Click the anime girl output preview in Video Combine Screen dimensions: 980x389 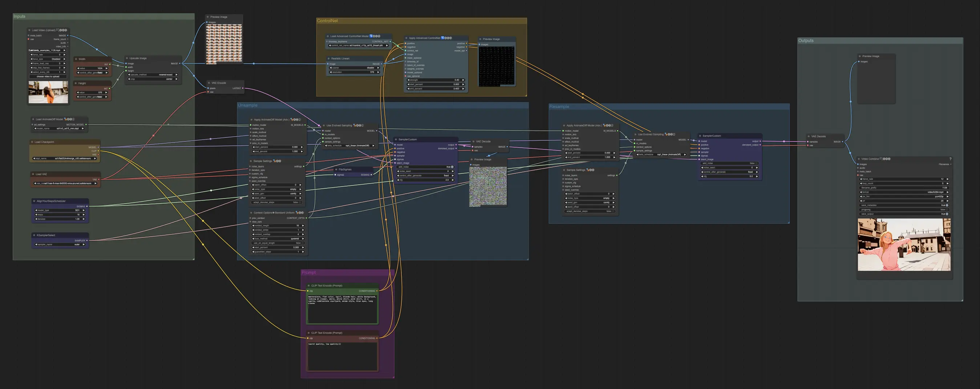(904, 244)
